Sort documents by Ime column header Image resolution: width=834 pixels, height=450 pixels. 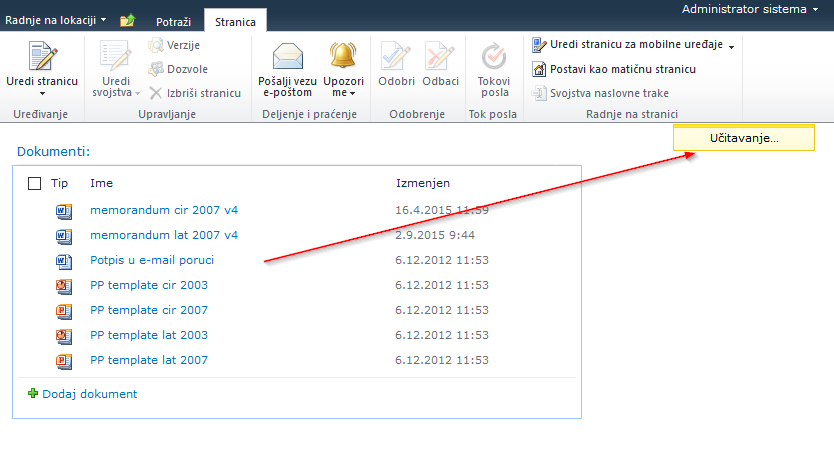[101, 183]
